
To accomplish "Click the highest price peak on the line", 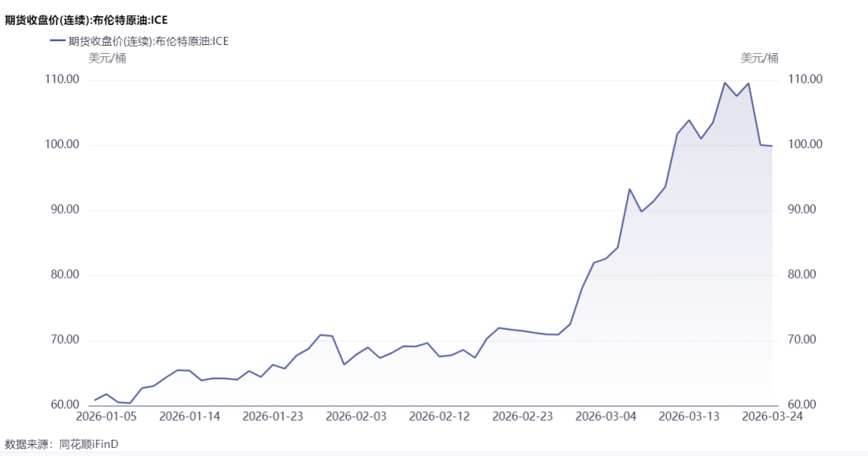I will (725, 83).
